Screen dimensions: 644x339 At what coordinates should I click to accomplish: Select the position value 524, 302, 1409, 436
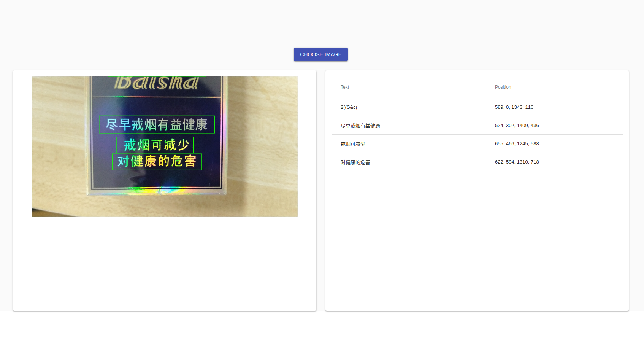click(517, 126)
